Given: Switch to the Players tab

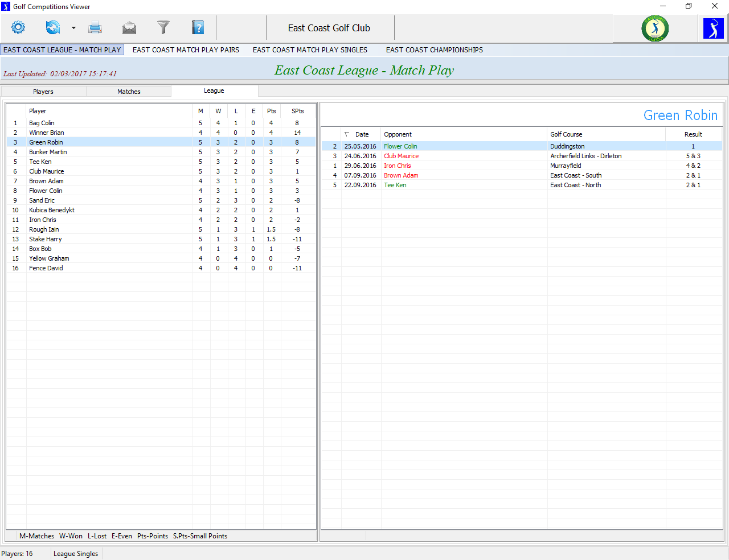Looking at the screenshot, I should pyautogui.click(x=43, y=91).
